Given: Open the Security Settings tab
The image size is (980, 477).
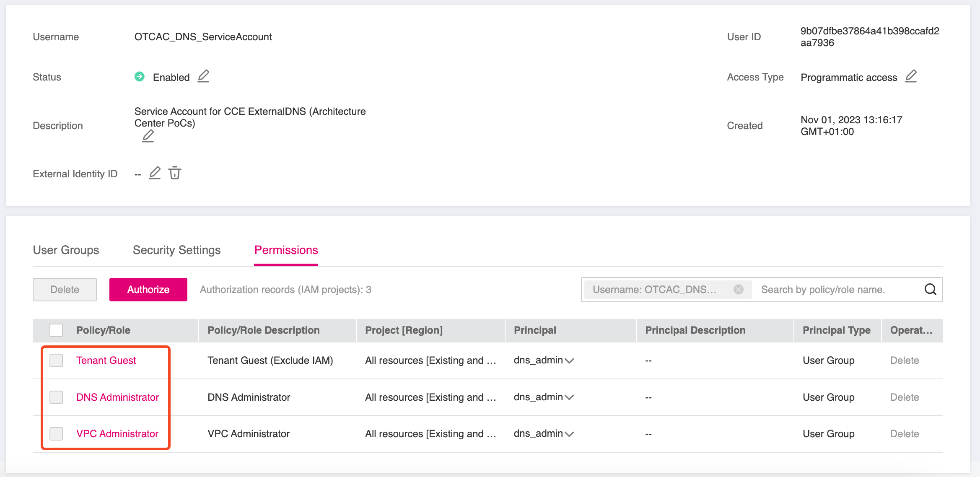Looking at the screenshot, I should point(176,250).
